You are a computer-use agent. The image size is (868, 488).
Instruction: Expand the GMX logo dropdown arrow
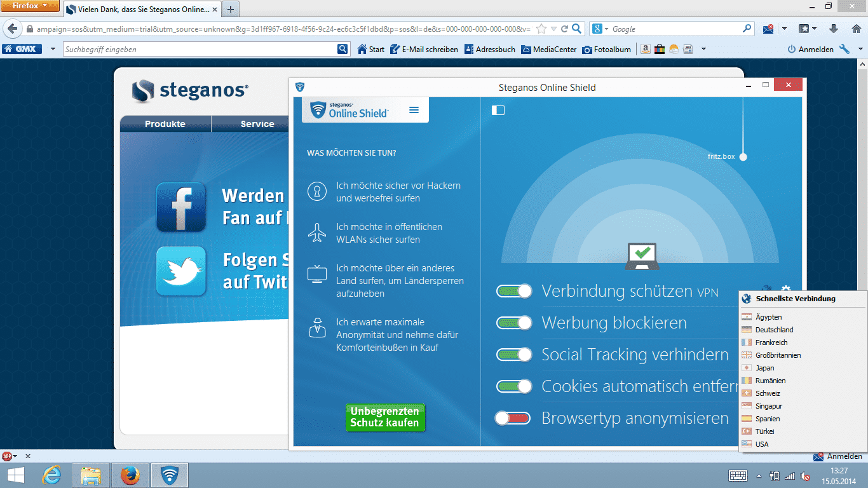[x=52, y=49]
